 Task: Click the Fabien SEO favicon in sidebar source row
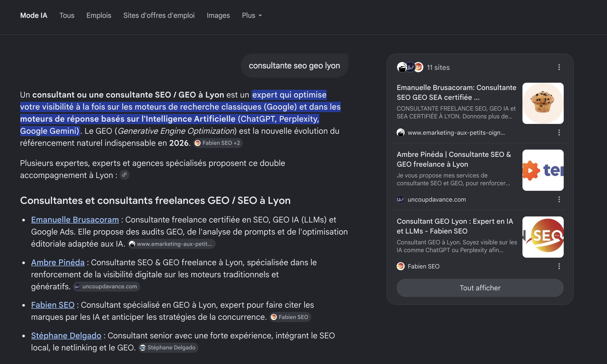point(401,266)
